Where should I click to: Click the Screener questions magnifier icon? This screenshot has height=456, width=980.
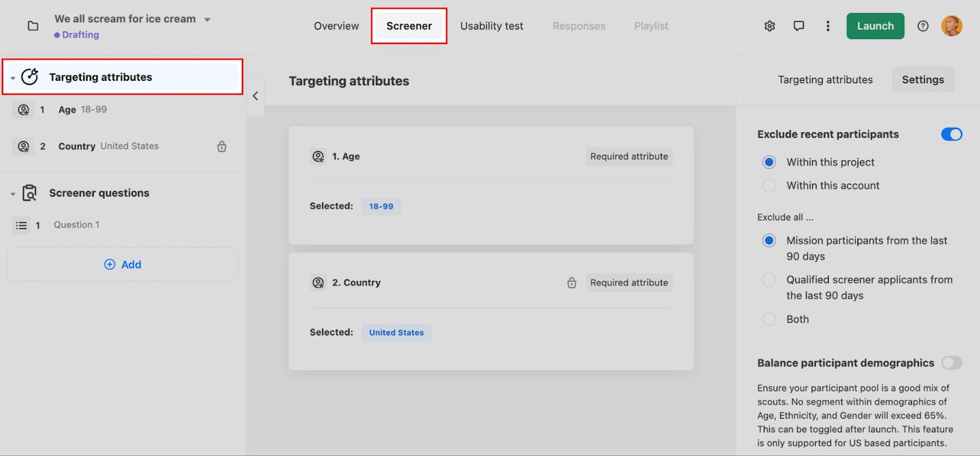[x=29, y=193]
